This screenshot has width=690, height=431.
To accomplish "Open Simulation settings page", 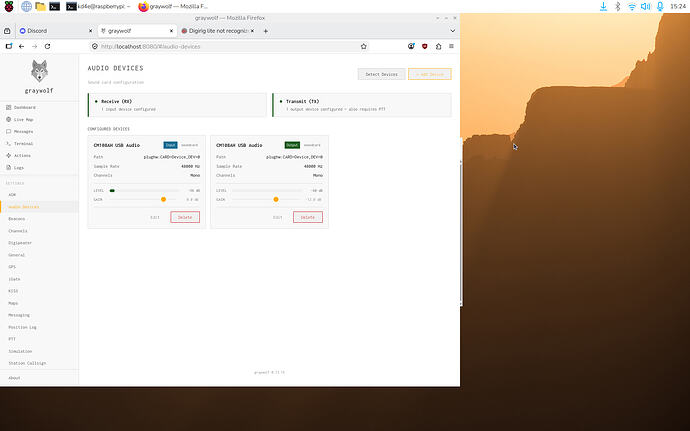I will point(20,351).
